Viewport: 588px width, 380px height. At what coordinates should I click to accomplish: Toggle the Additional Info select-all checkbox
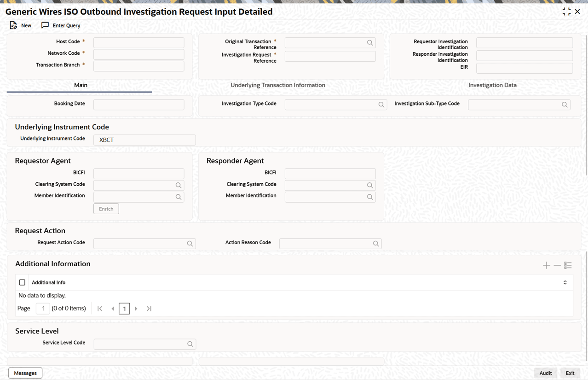(x=22, y=282)
